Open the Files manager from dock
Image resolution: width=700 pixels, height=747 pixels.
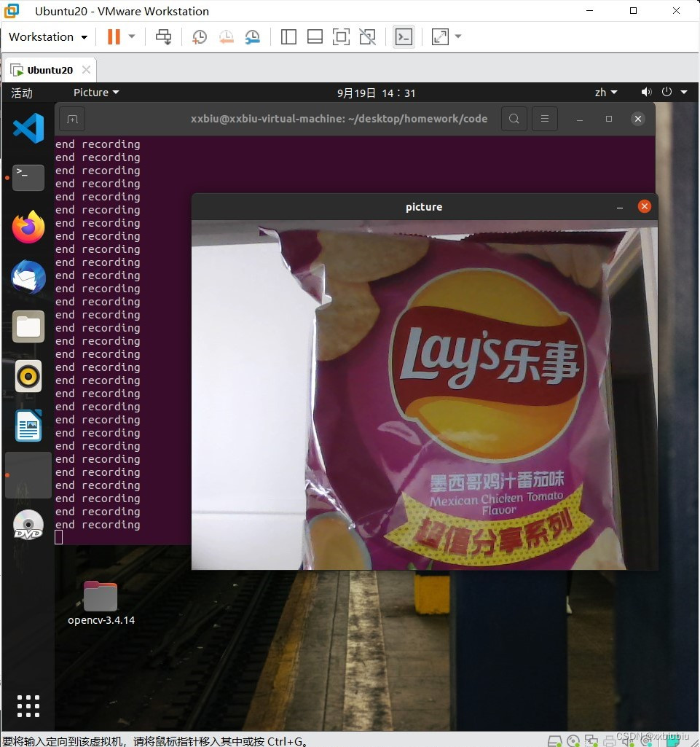(28, 326)
